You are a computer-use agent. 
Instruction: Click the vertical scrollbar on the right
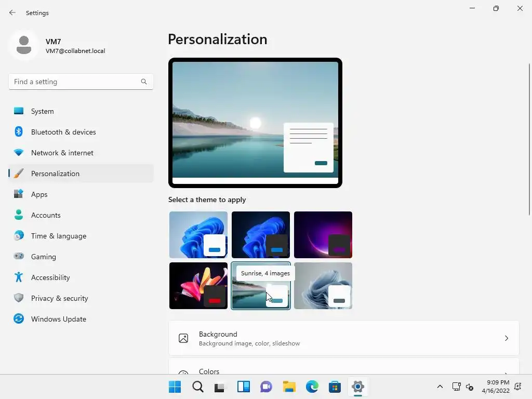(x=529, y=139)
